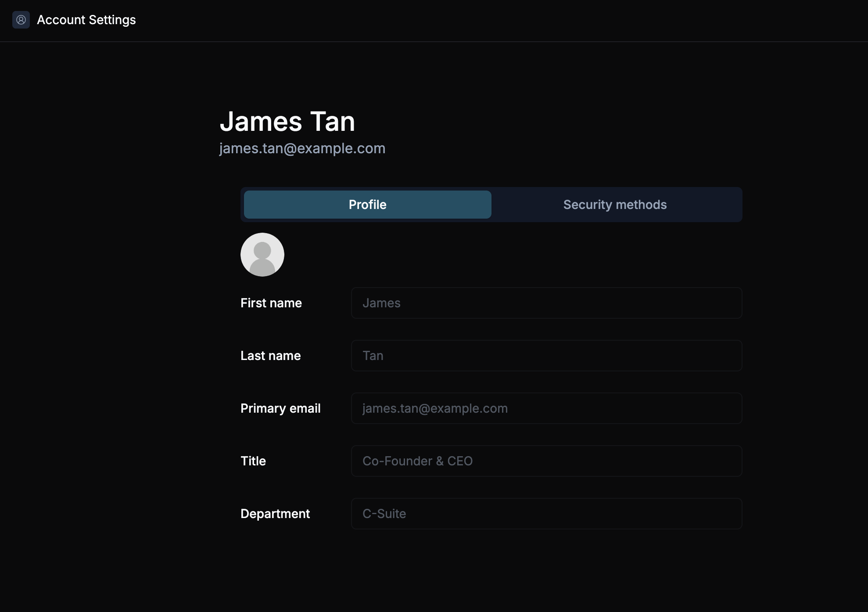Click the Account Settings header label
The width and height of the screenshot is (868, 612).
pos(86,20)
